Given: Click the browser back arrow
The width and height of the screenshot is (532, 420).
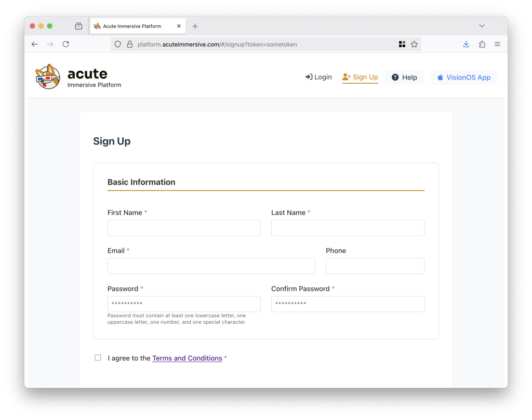Looking at the screenshot, I should (x=35, y=44).
